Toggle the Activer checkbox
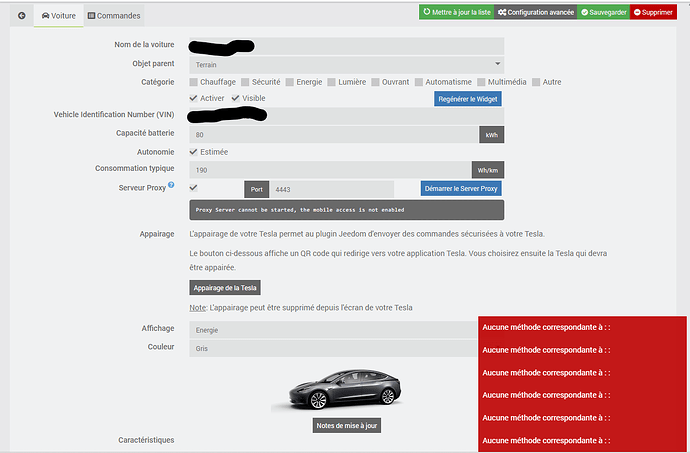690x453 pixels. pos(193,98)
